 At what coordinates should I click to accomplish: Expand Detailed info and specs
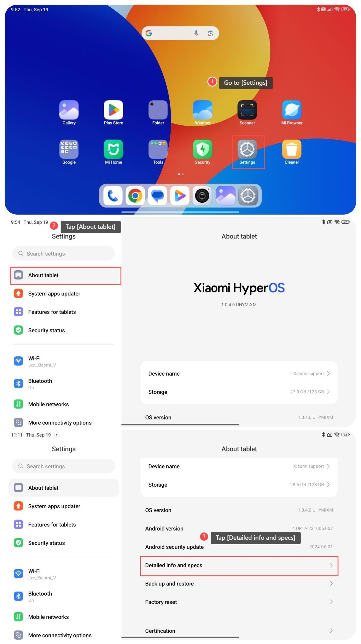[239, 565]
